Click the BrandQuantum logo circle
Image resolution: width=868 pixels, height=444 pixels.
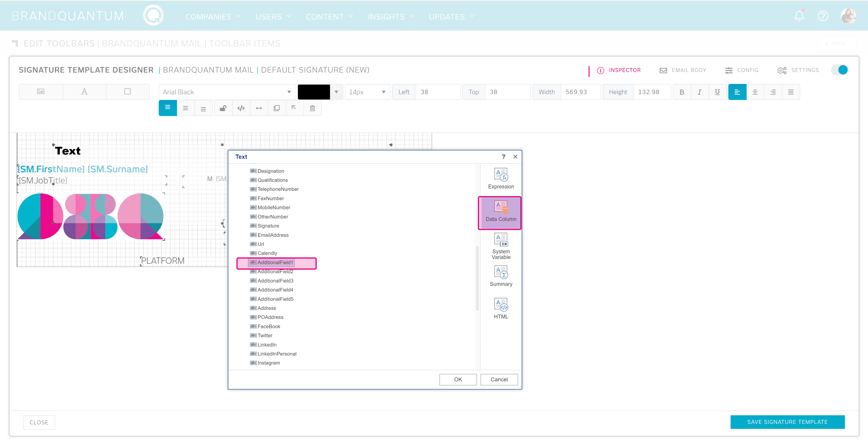click(x=153, y=15)
